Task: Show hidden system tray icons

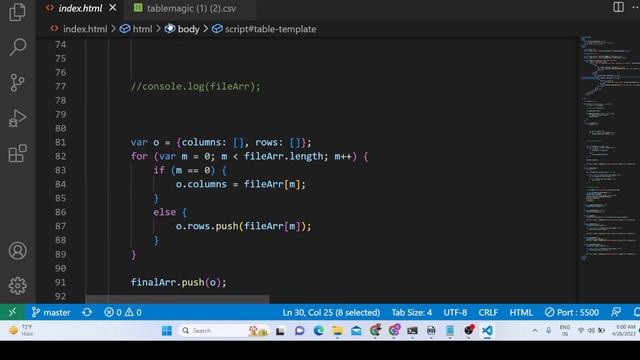Action: (x=535, y=330)
